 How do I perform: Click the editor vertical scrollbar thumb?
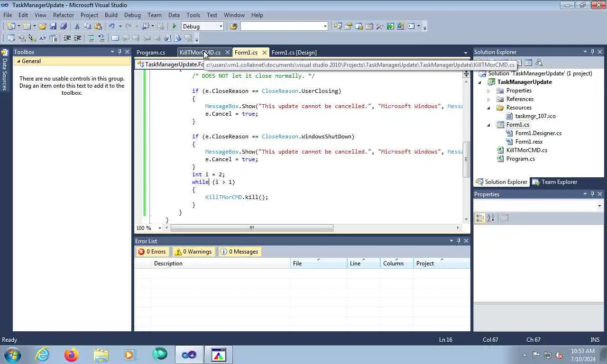466,159
